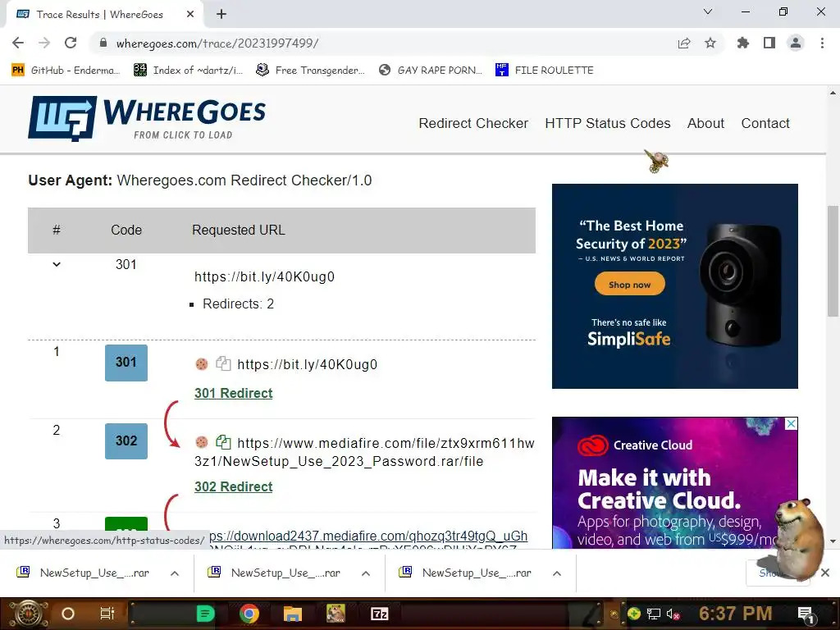Viewport: 840px width, 630px height.
Task: Close the Trace Results tab
Action: tap(190, 15)
